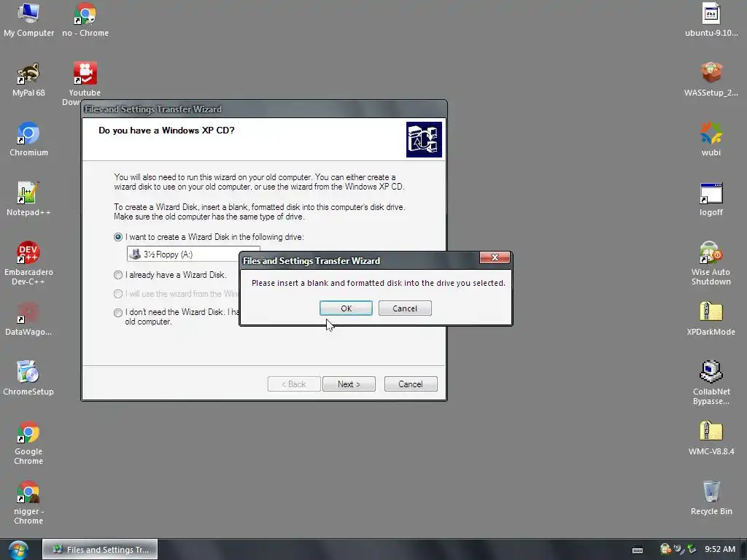747x560 pixels.
Task: Select the XPDarkMode zip folder icon
Action: [x=711, y=319]
